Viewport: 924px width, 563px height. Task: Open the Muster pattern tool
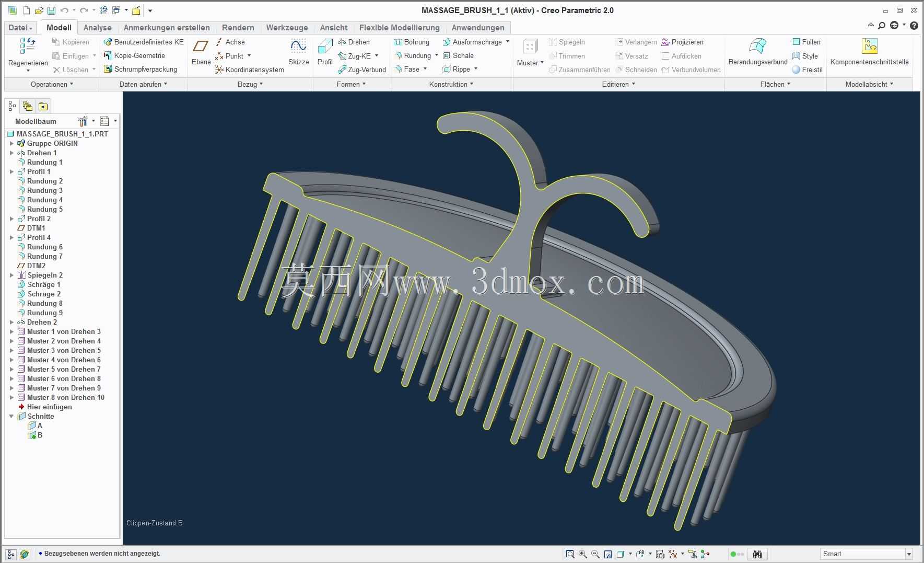tap(530, 52)
